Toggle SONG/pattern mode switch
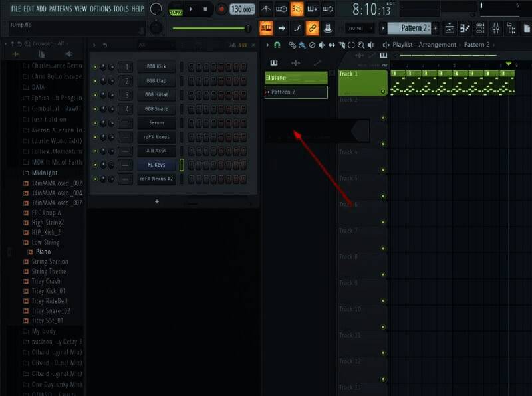 pyautogui.click(x=176, y=11)
